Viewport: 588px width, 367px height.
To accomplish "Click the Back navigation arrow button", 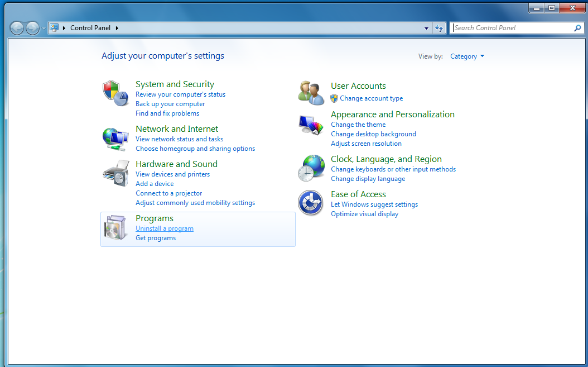I will 17,28.
